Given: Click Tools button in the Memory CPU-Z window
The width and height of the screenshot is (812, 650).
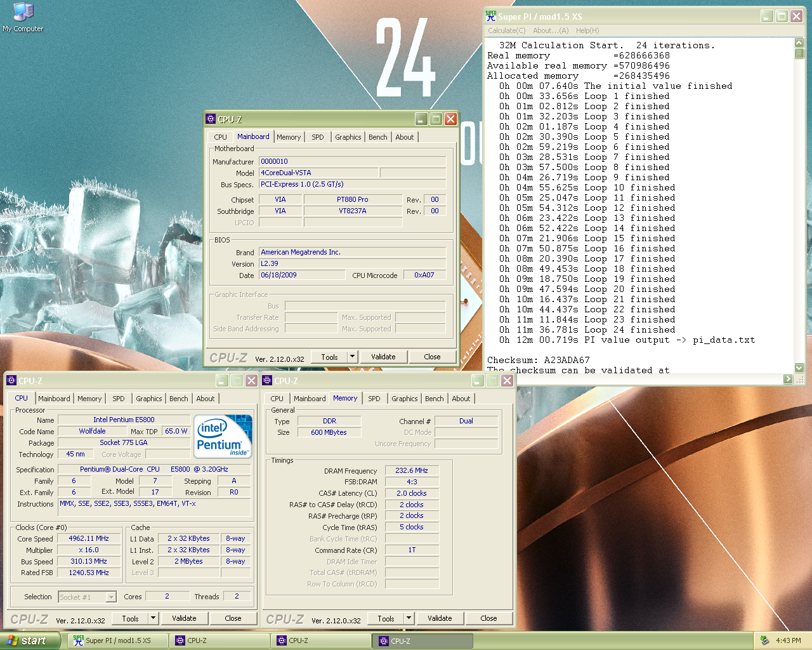Looking at the screenshot, I should [x=386, y=618].
